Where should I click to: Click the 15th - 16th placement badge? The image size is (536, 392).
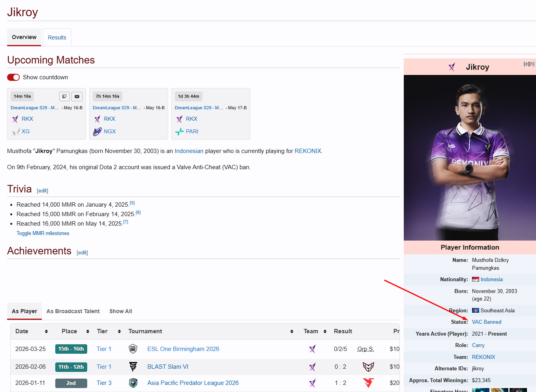point(71,349)
